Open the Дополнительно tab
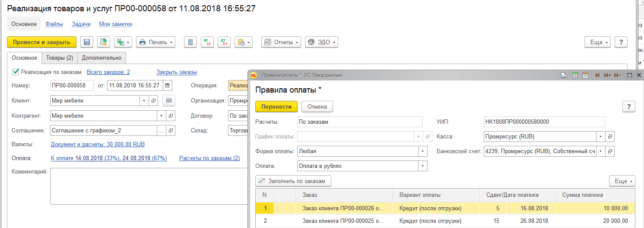This screenshot has height=228, width=644. (102, 58)
